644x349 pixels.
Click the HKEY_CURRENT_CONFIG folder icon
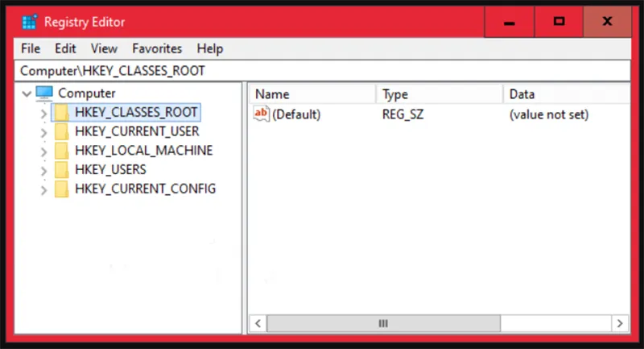click(x=62, y=189)
